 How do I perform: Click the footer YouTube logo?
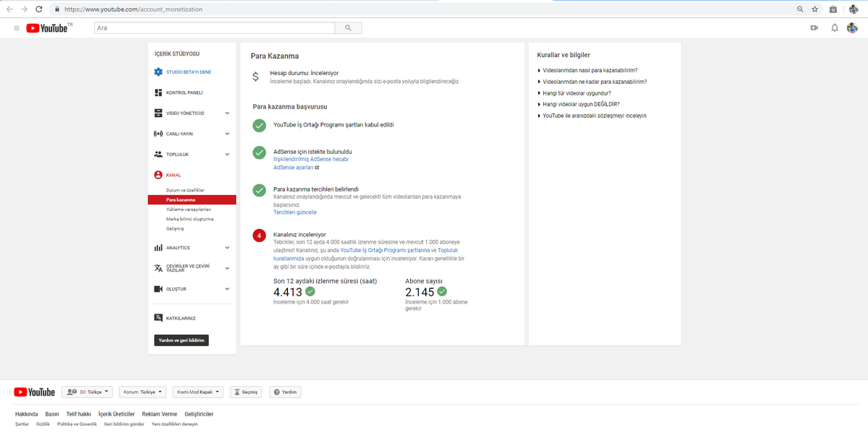click(34, 392)
